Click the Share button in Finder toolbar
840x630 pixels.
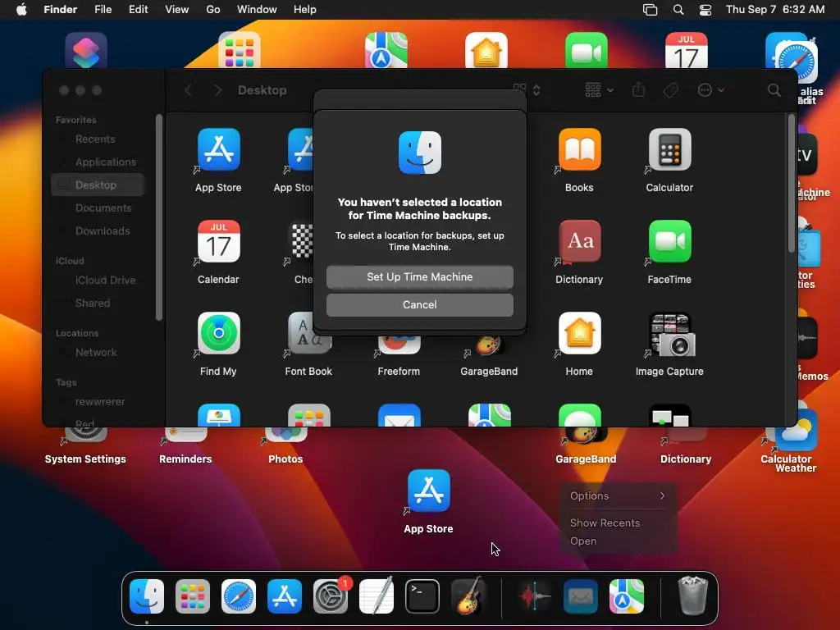point(638,90)
